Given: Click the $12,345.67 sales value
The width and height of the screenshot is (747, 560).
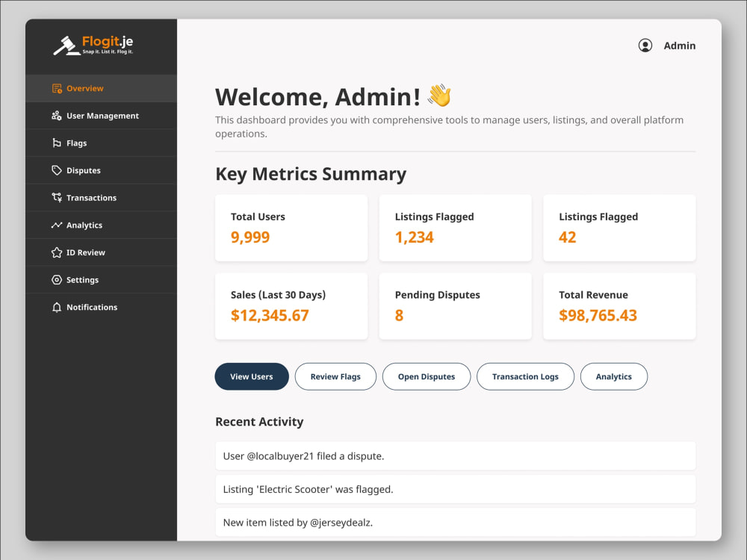Looking at the screenshot, I should point(270,315).
